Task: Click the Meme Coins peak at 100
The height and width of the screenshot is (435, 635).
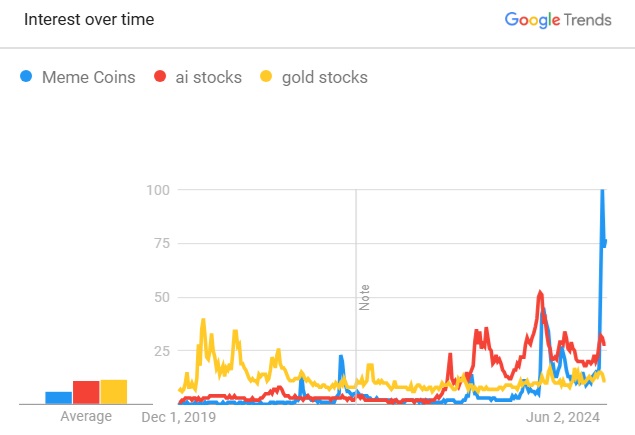Action: [602, 191]
